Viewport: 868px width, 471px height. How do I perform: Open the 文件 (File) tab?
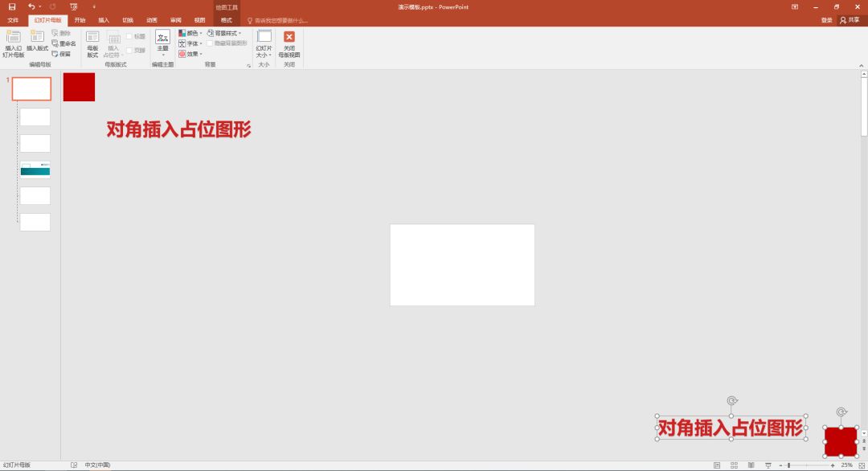point(13,20)
